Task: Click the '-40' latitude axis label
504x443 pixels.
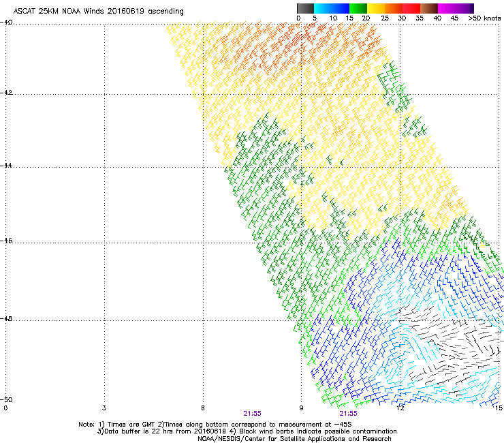Action: [x=6, y=22]
